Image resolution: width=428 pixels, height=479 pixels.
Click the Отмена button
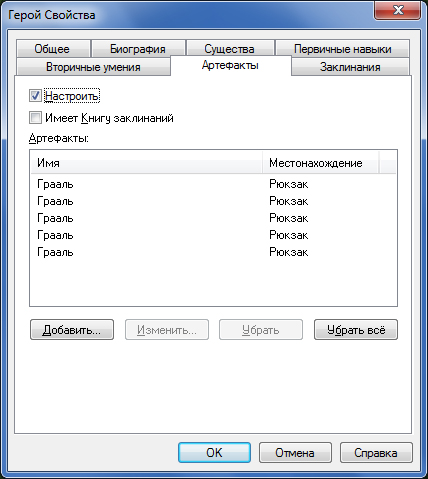[x=295, y=452]
